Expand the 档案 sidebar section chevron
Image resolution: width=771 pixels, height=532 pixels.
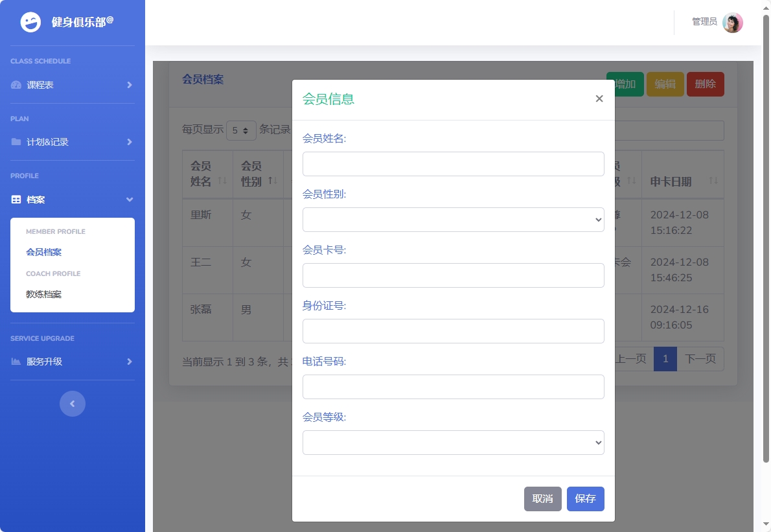[x=129, y=200]
